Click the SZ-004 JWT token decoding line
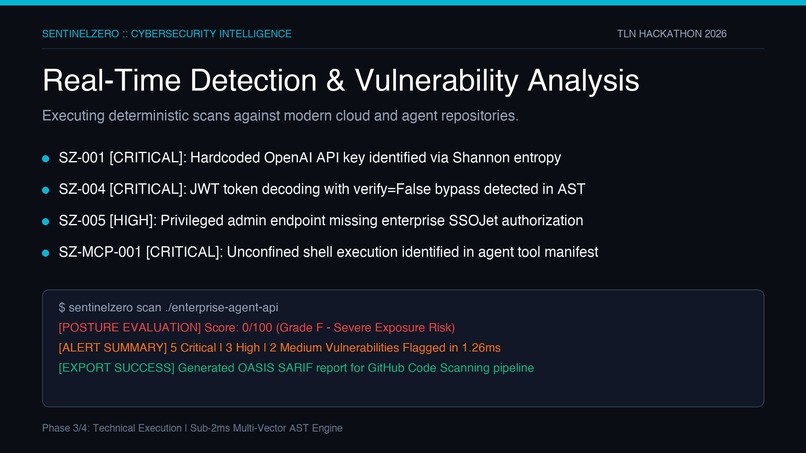This screenshot has height=453, width=806. tap(322, 189)
